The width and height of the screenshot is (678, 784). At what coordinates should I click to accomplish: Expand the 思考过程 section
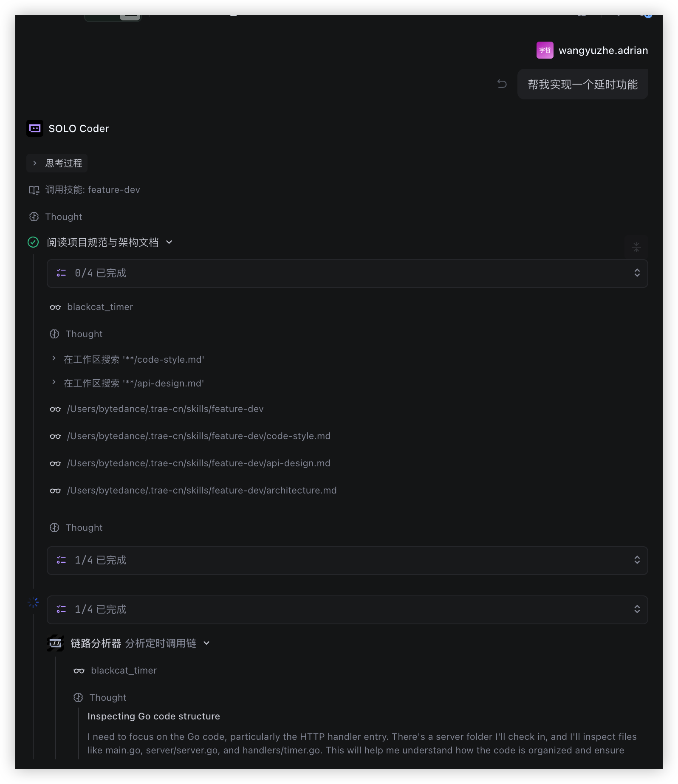35,163
